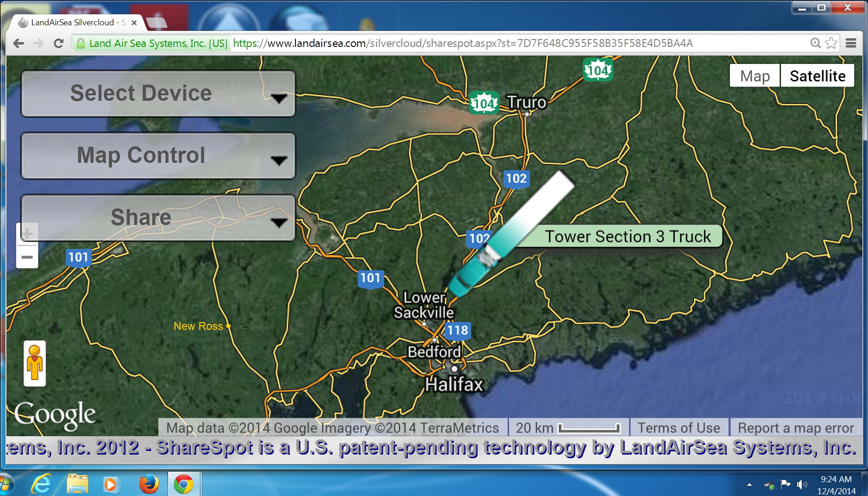Click the Google logo on the map
The image size is (868, 496).
55,415
